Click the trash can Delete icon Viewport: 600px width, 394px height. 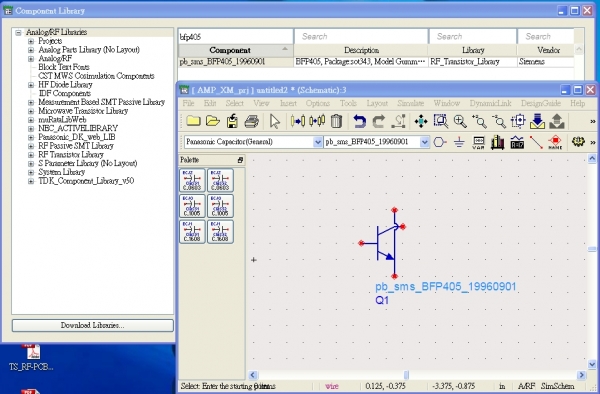point(336,121)
